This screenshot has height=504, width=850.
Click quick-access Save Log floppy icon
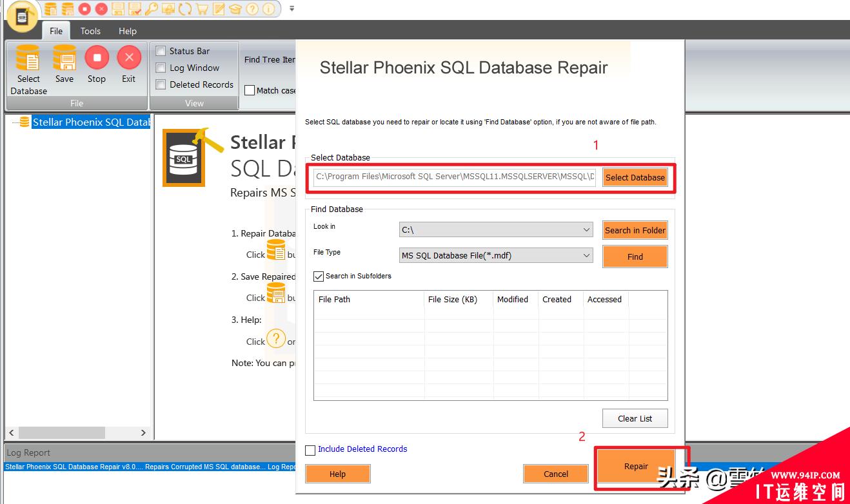pos(118,9)
